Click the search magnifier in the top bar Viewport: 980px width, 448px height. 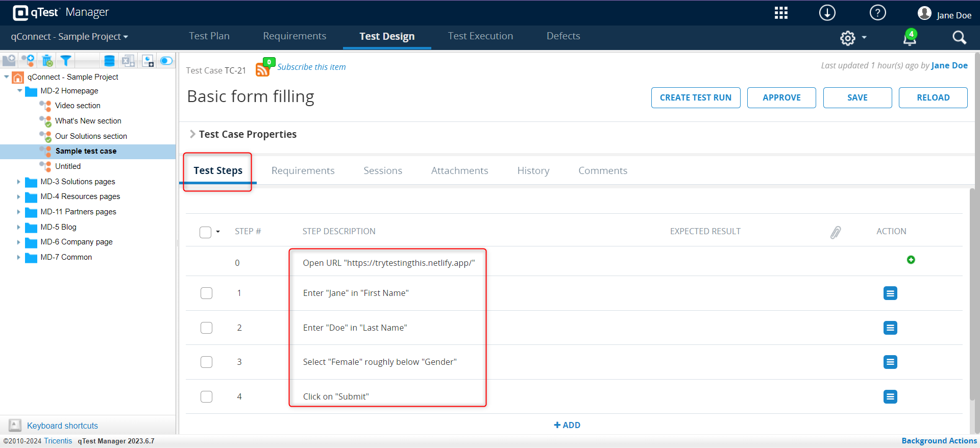pos(959,38)
